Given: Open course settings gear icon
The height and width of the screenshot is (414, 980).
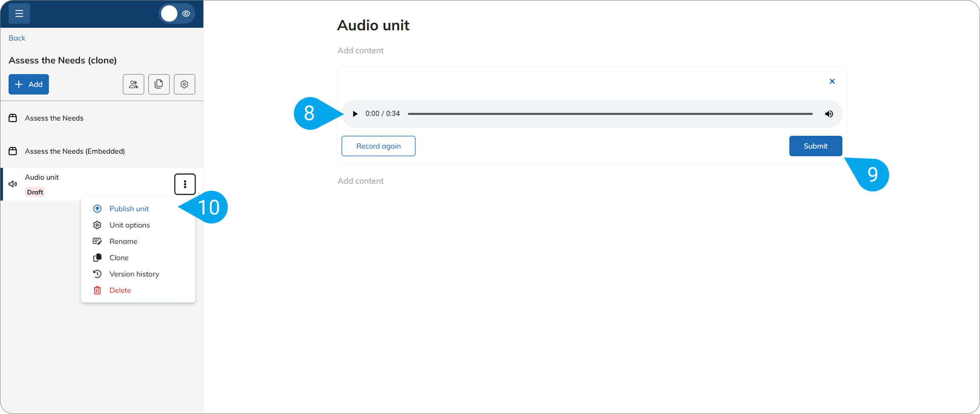Looking at the screenshot, I should point(184,84).
